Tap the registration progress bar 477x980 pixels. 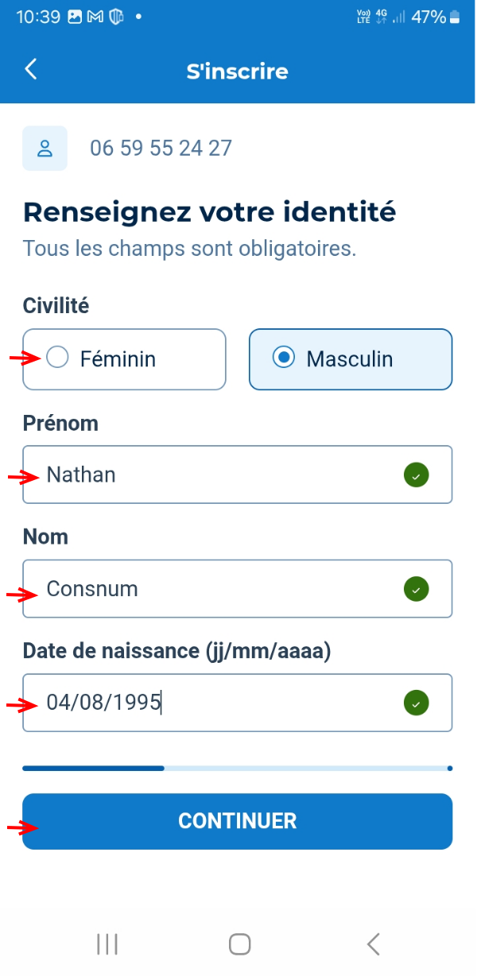pyautogui.click(x=237, y=769)
